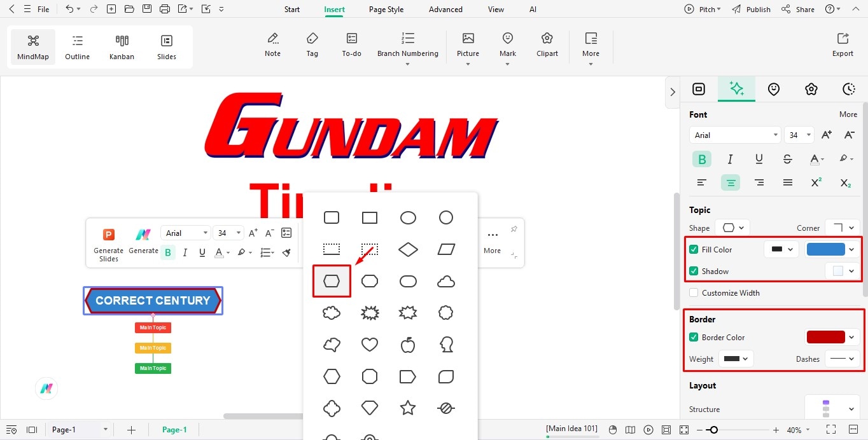Open the Corner style dropdown
This screenshot has height=440, width=868.
click(x=843, y=228)
